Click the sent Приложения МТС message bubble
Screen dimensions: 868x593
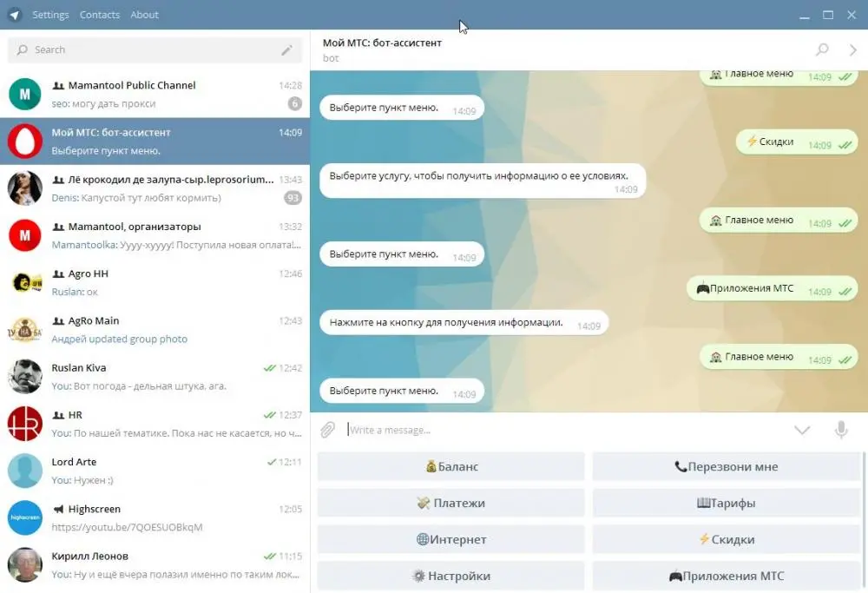tap(773, 288)
